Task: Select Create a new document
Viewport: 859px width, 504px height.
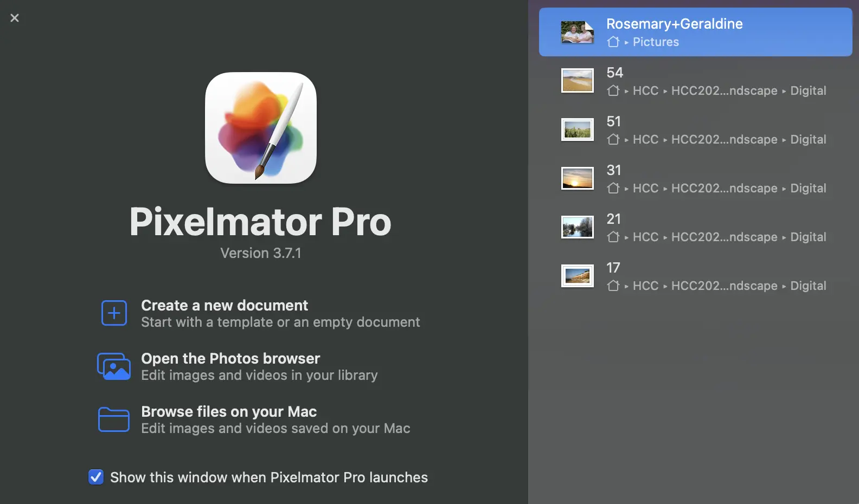Action: coord(225,306)
